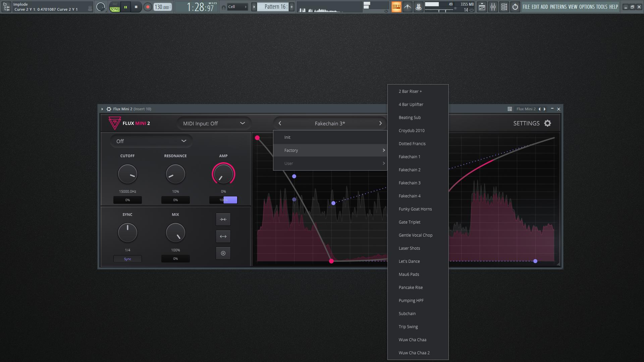Image resolution: width=644 pixels, height=362 pixels.
Task: Toggle the Sync button under the SYNC knob
Action: coord(127,259)
